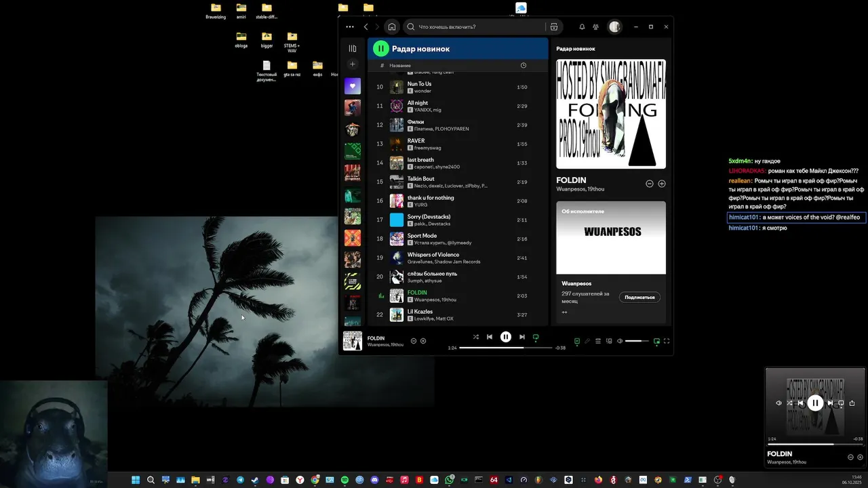This screenshot has height=488, width=868.
Task: Go back using Spotify back arrow
Action: pos(366,27)
